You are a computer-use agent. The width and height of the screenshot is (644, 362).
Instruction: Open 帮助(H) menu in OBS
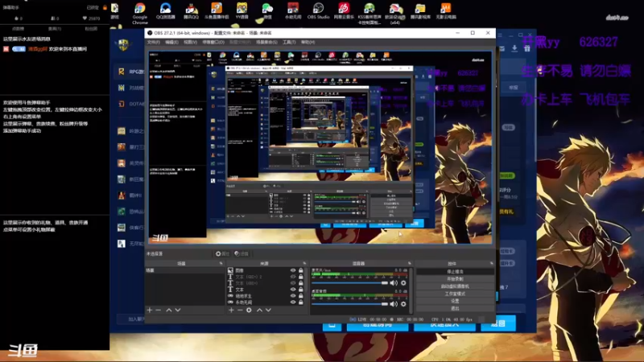tap(308, 43)
